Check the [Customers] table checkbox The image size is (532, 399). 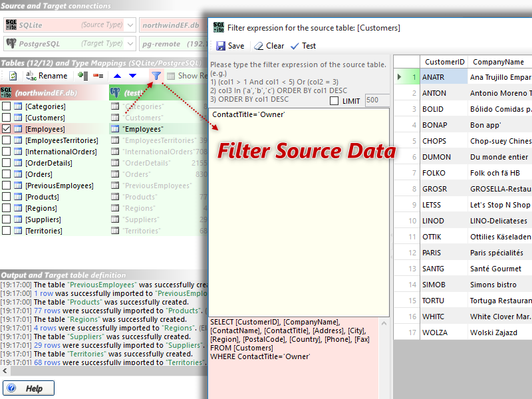coord(6,118)
